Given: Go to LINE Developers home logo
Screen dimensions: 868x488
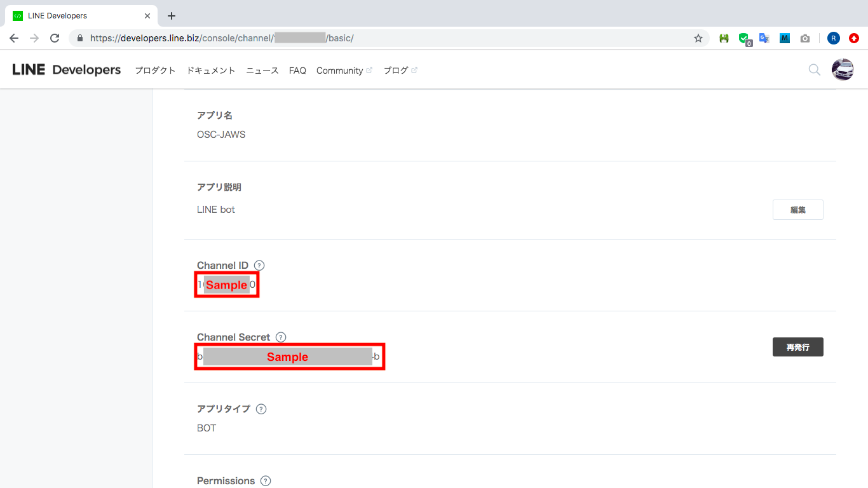Looking at the screenshot, I should coord(66,70).
